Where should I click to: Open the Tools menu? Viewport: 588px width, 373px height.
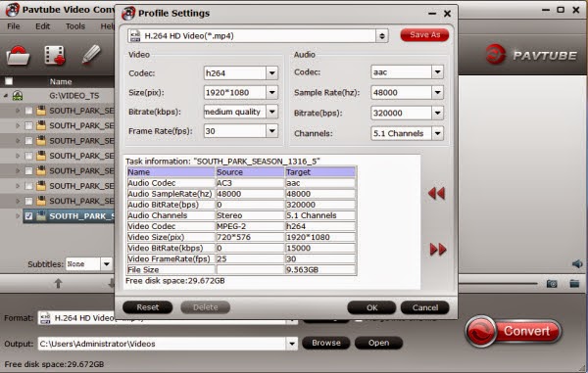tap(75, 26)
